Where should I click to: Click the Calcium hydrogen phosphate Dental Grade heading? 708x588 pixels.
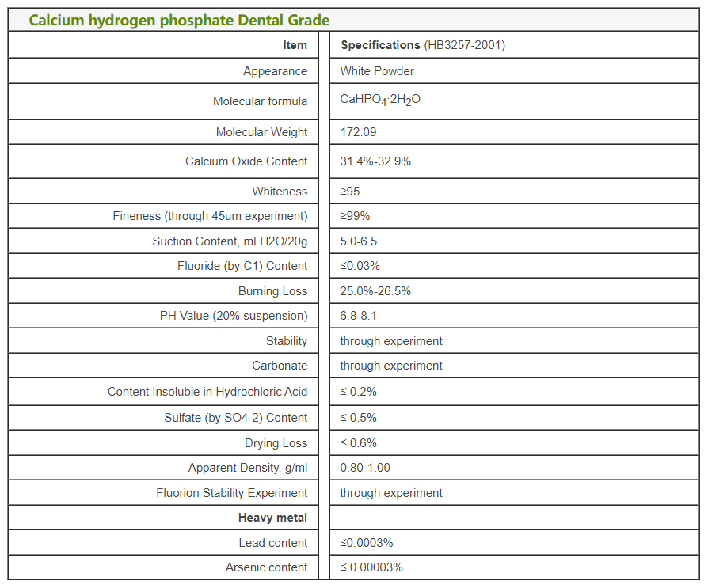[x=179, y=20]
